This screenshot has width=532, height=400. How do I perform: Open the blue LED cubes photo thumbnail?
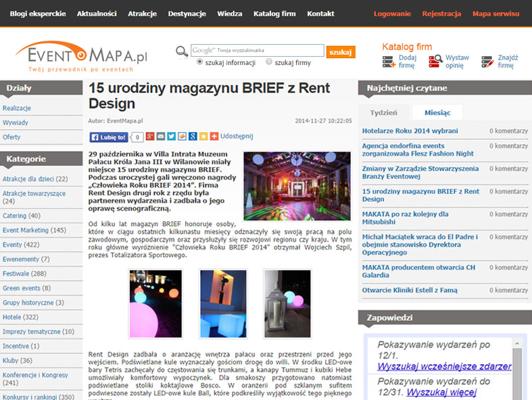coord(223,304)
